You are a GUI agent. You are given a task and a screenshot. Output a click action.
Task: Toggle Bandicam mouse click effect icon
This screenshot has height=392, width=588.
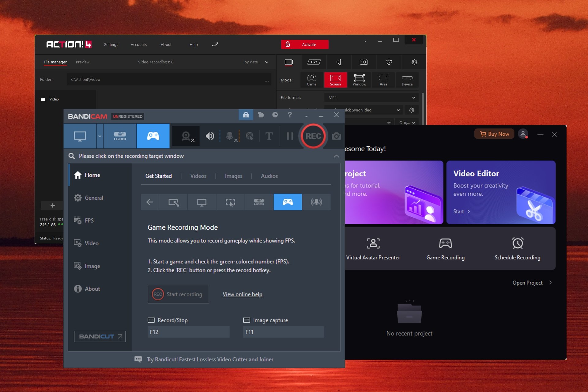click(x=250, y=136)
